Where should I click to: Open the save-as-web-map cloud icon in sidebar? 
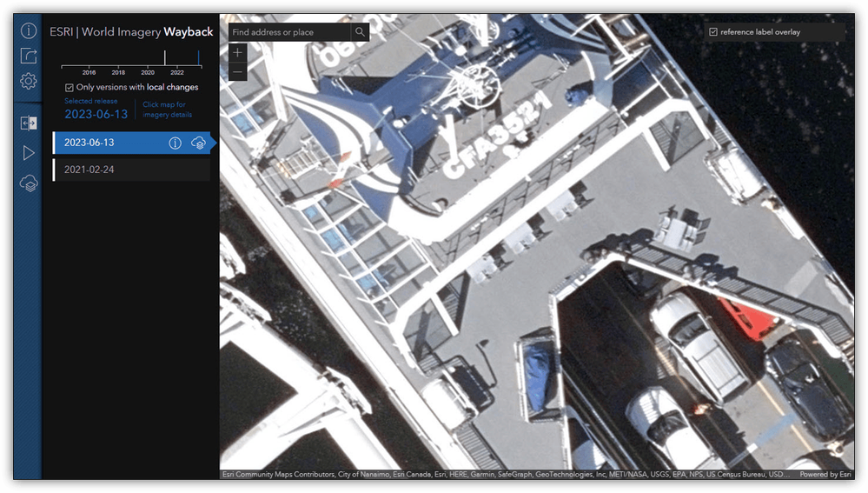(x=28, y=183)
